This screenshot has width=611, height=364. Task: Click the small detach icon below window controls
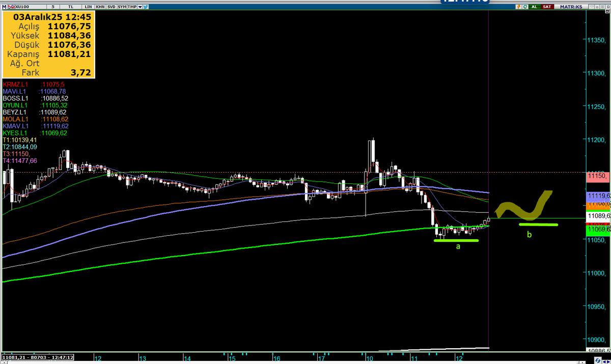click(x=607, y=11)
